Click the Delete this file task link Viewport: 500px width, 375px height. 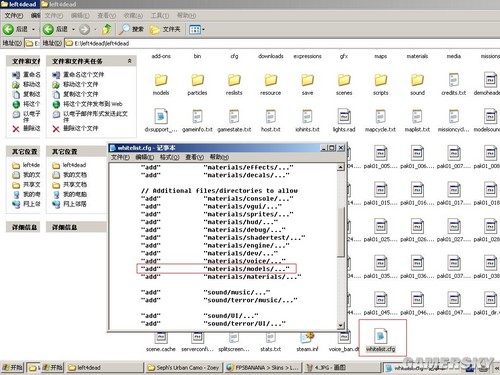pos(80,128)
